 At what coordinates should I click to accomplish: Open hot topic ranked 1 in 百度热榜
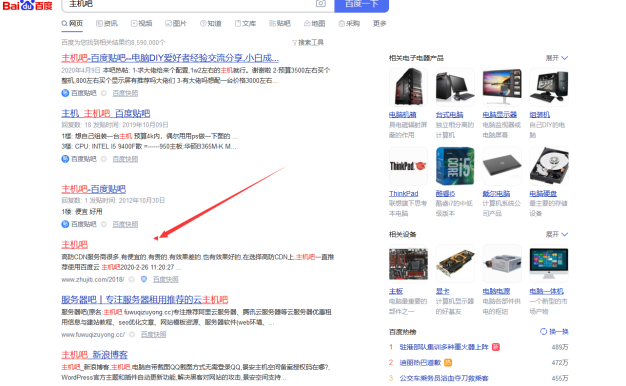click(x=444, y=347)
